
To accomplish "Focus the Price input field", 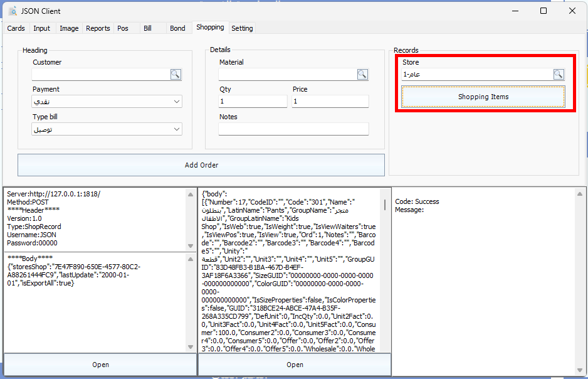I will (330, 102).
